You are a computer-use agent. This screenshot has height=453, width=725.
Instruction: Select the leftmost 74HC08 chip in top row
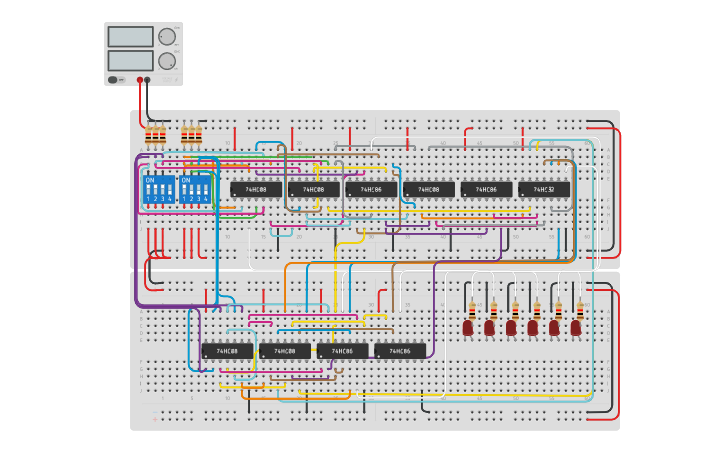(x=256, y=189)
